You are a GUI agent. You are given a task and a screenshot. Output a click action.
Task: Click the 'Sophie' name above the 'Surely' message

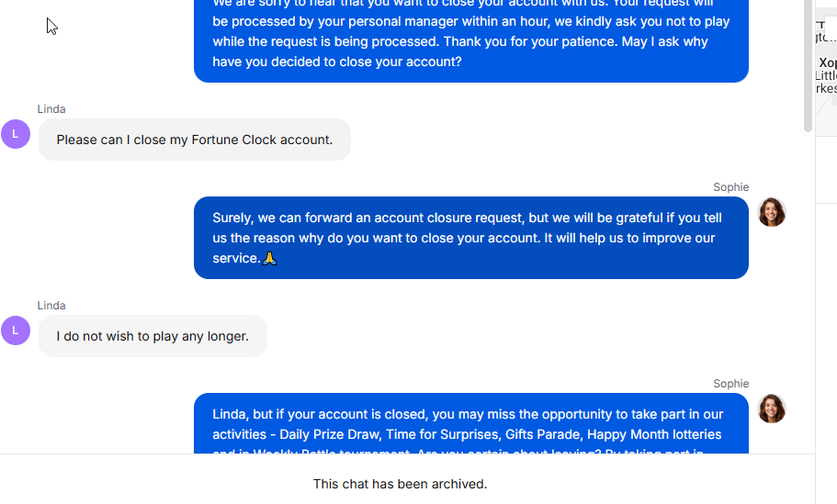(x=730, y=187)
